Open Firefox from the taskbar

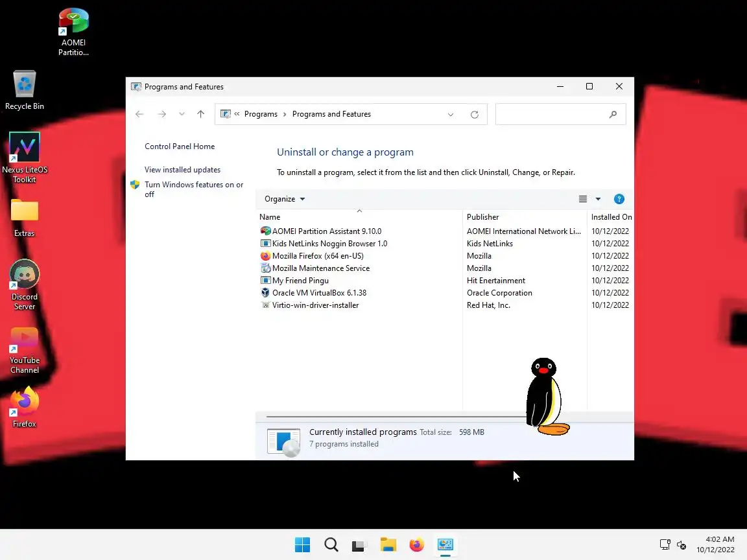pos(417,544)
